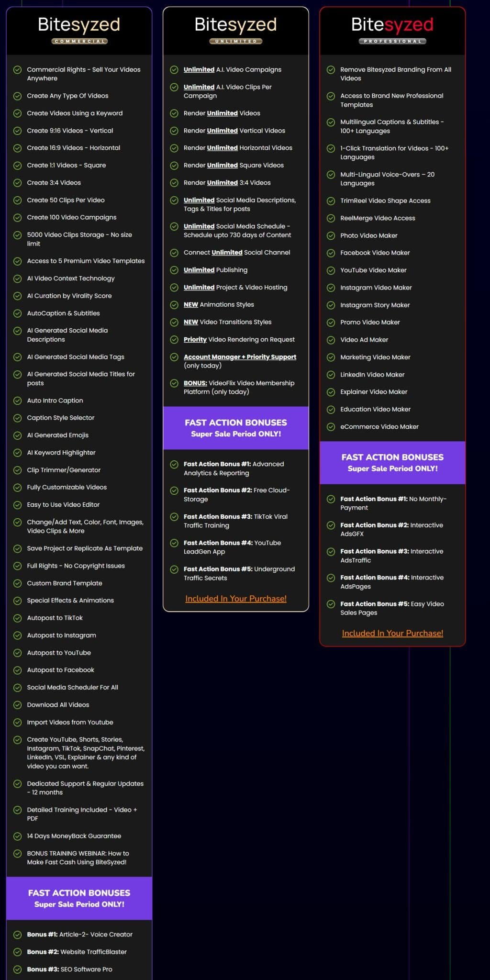Click 'Connect Unlimited Social Channel' text
Screen dimensions: 490x980
click(x=237, y=253)
